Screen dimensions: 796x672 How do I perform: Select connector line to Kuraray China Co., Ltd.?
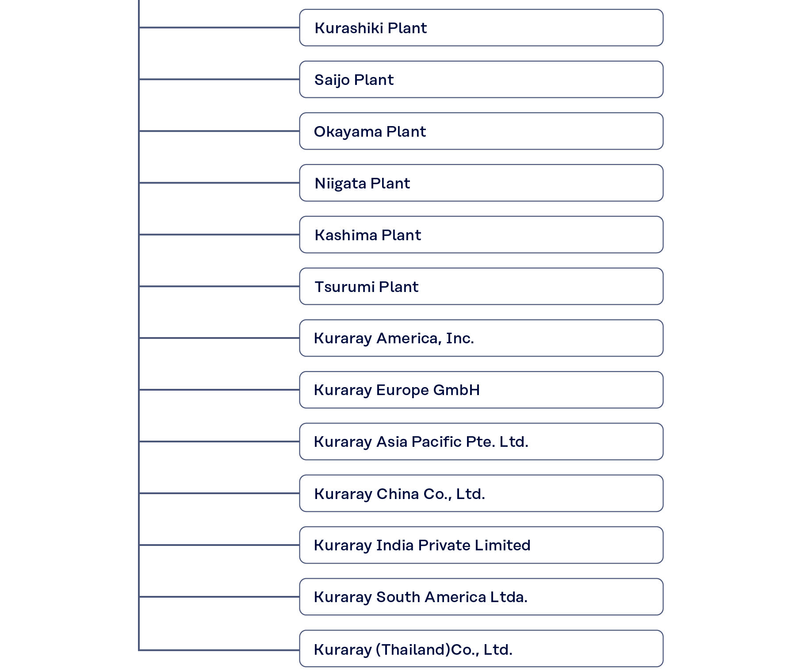click(x=219, y=493)
